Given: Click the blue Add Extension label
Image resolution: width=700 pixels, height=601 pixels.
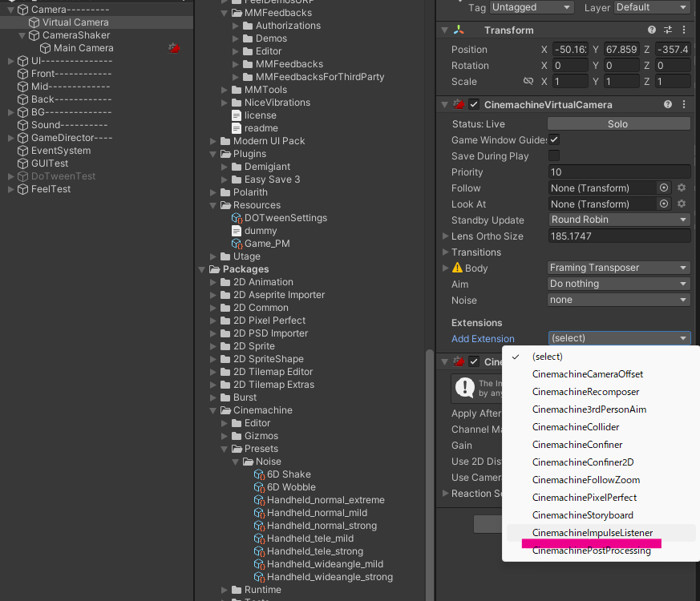Looking at the screenshot, I should tap(482, 339).
